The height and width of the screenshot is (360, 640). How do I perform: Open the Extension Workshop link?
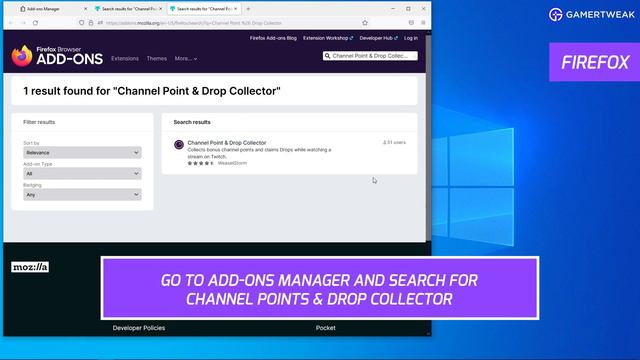pos(328,38)
